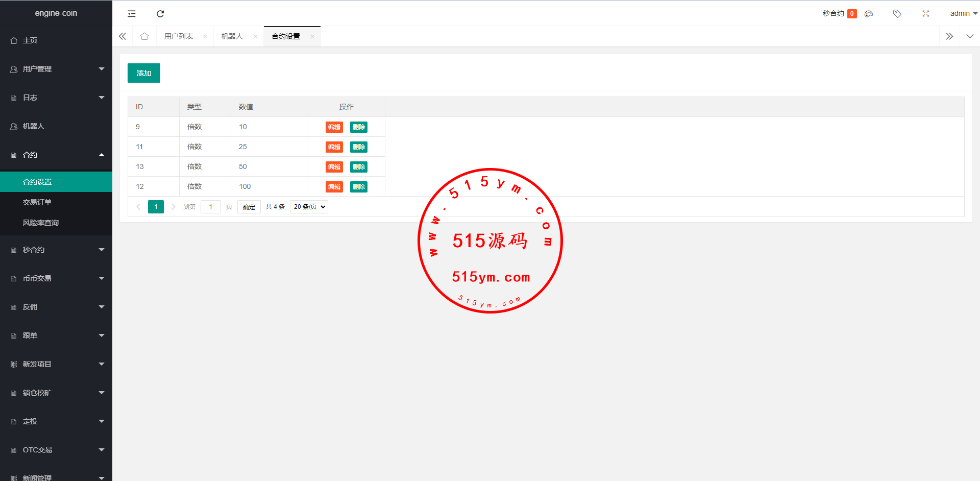Close the 合约设置 tab
980x481 pixels.
tap(312, 36)
